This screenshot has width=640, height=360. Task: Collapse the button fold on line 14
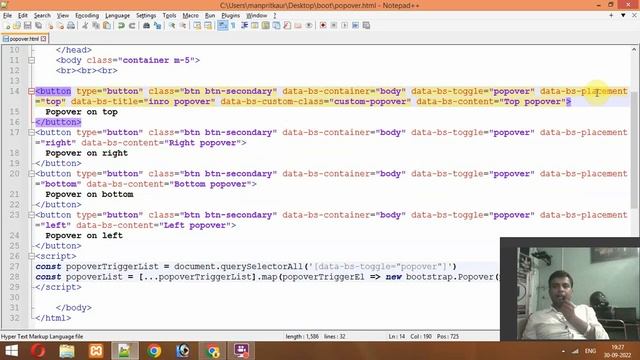[x=31, y=91]
